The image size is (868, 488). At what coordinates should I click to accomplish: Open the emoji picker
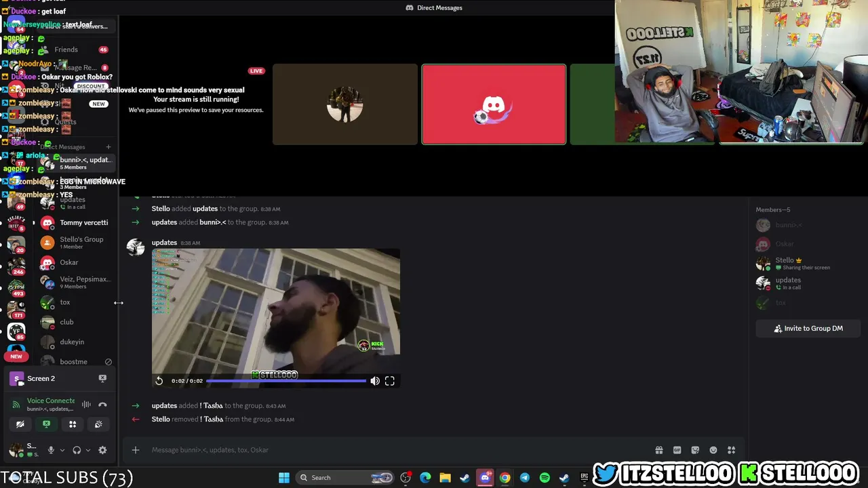pos(713,450)
